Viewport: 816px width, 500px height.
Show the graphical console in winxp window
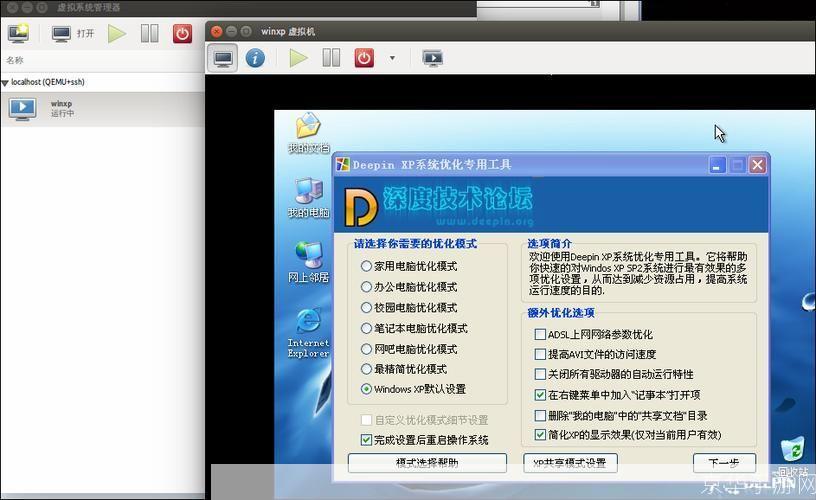click(223, 58)
